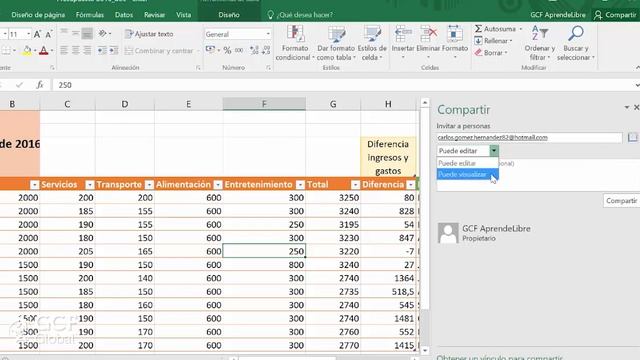Image resolution: width=640 pixels, height=360 pixels.
Task: Apply thousands separator style
Action: tap(239, 50)
